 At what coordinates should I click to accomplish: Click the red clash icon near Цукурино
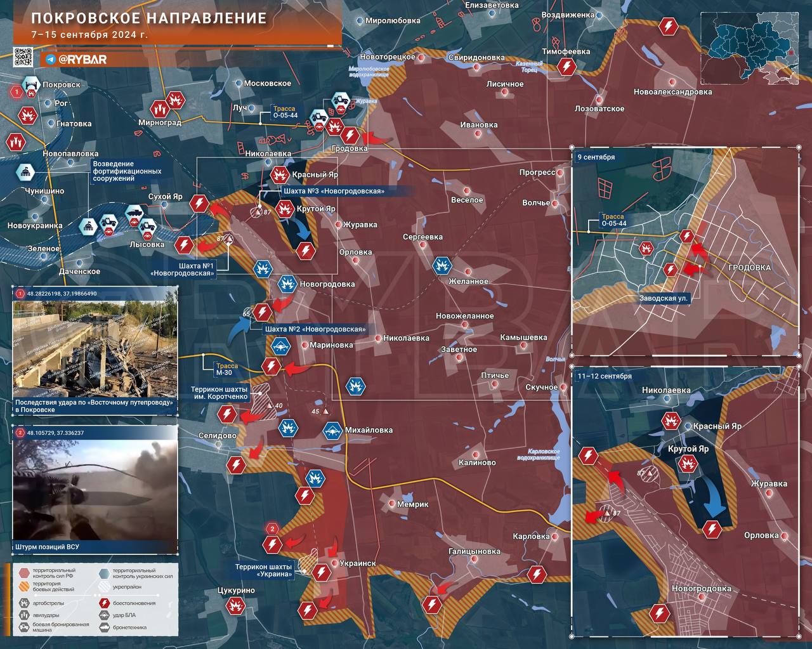(x=236, y=606)
